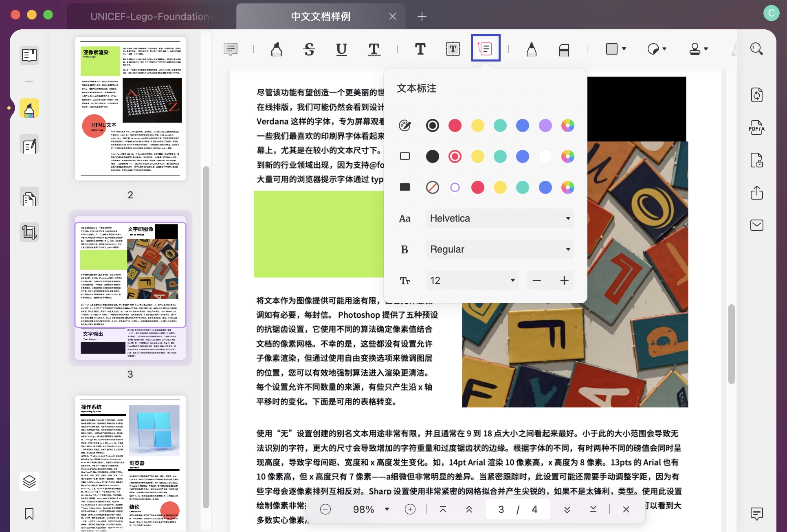Decrease font size with minus button

pos(537,280)
